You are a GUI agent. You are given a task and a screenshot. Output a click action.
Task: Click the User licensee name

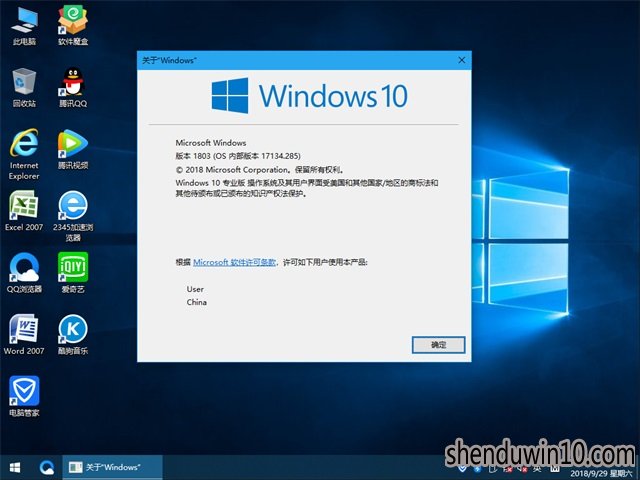pyautogui.click(x=195, y=289)
